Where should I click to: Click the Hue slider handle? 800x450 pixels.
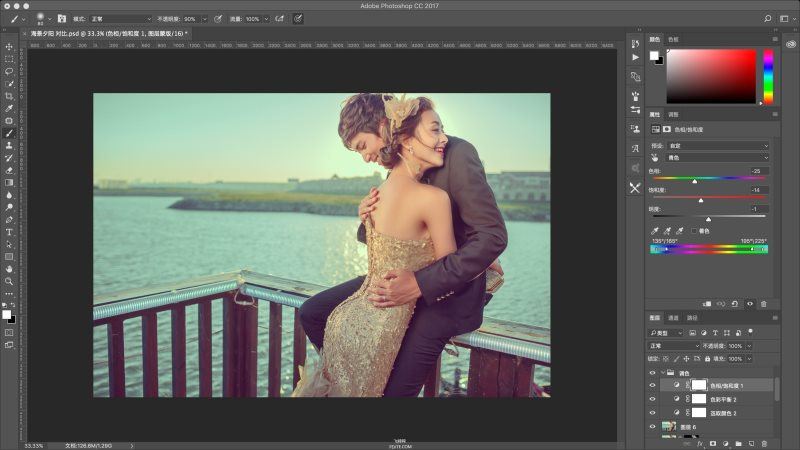pyautogui.click(x=694, y=181)
